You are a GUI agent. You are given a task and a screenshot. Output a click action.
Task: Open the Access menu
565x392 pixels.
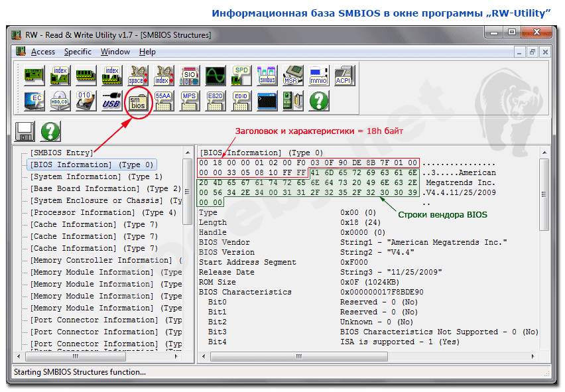click(x=43, y=52)
